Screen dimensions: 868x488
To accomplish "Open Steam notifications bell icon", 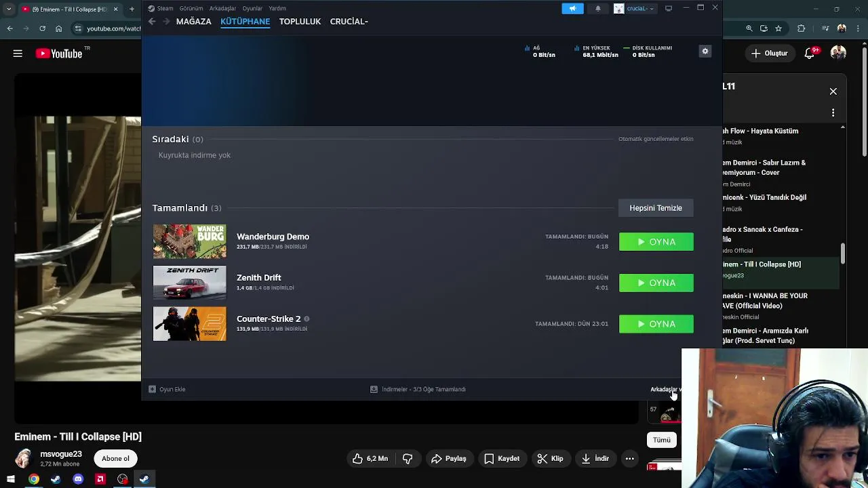I will click(597, 8).
